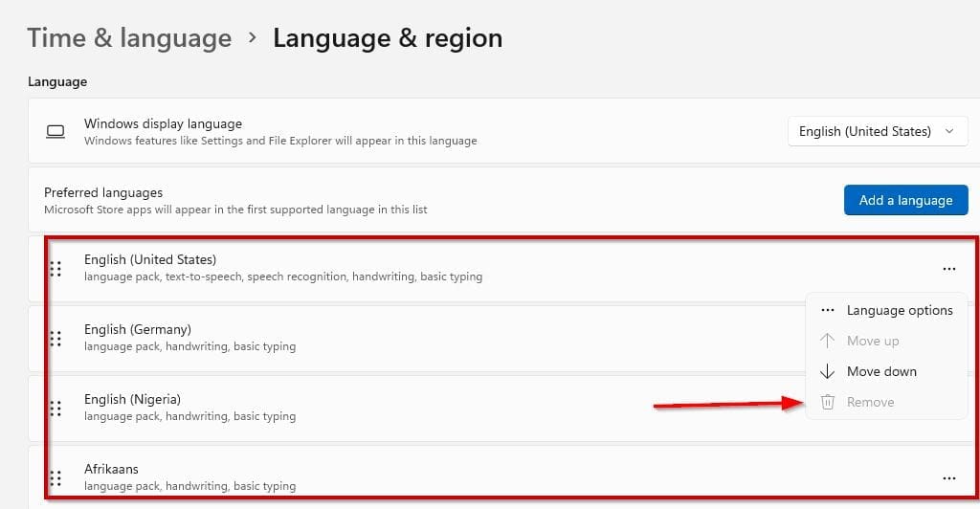Click the laptop icon for Windows display language
This screenshot has width=980, height=509.
56,131
